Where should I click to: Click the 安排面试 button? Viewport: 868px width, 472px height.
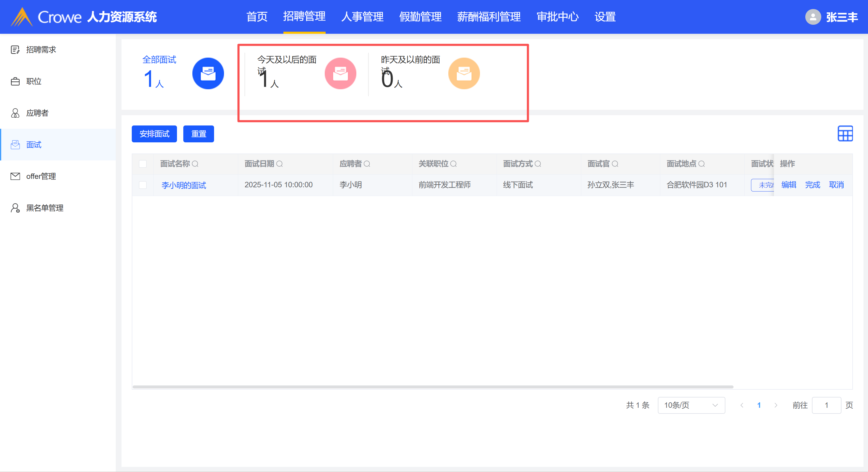coord(154,134)
